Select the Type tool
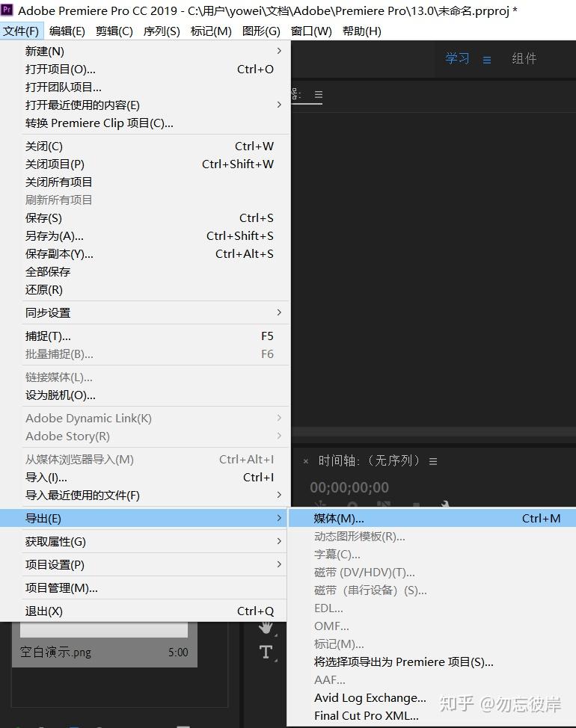The image size is (576, 728). 266,652
